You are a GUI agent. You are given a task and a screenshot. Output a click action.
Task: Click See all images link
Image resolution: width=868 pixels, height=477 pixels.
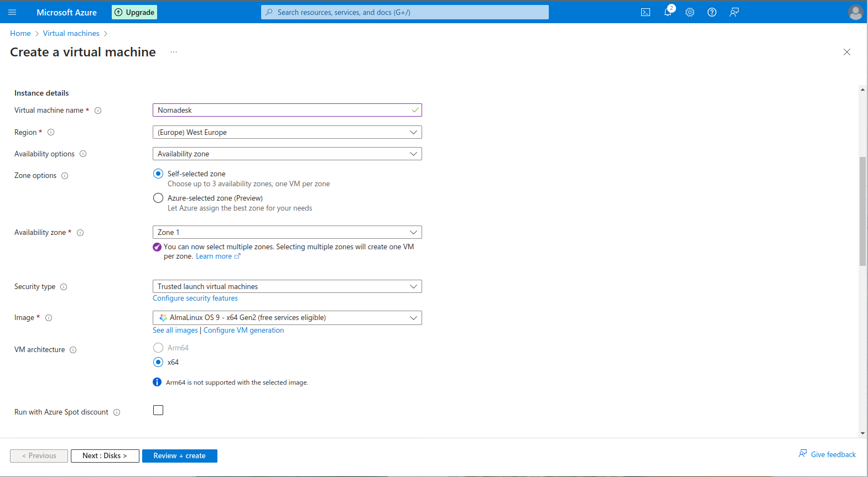tap(175, 330)
